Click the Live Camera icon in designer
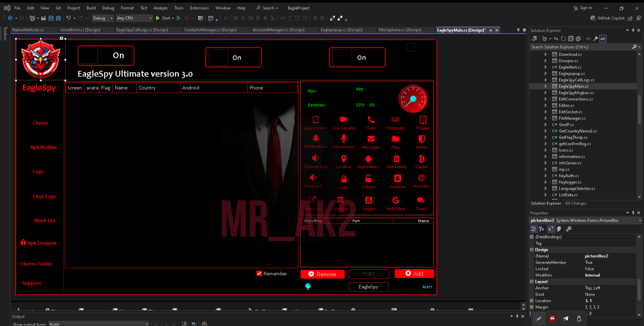The width and height of the screenshot is (644, 326). [343, 119]
